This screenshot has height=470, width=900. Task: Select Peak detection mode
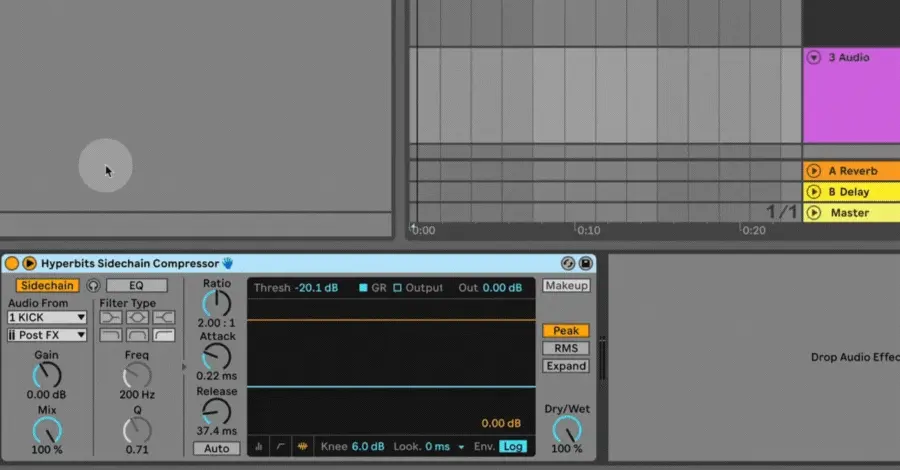click(566, 331)
